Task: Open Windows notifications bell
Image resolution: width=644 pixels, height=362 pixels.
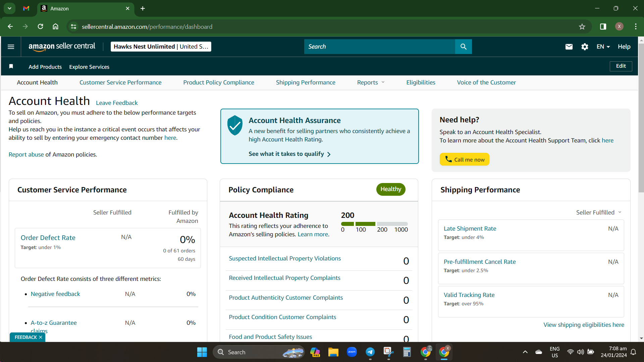Action: tap(633, 352)
